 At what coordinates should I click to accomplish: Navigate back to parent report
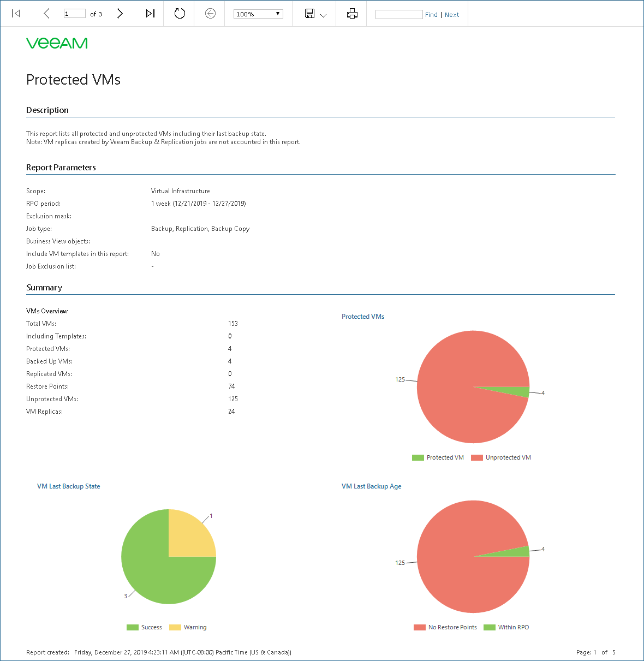[210, 14]
